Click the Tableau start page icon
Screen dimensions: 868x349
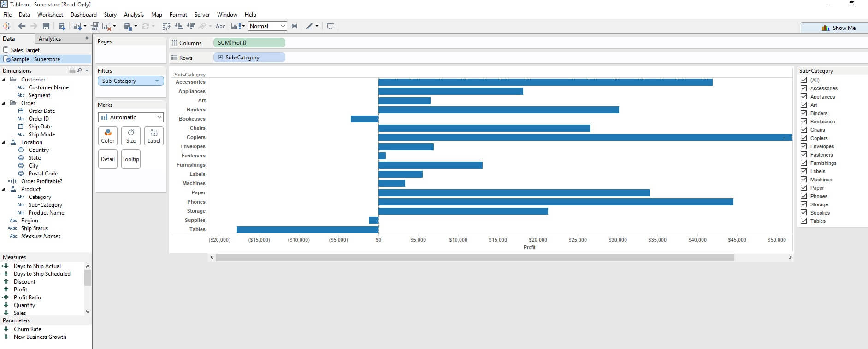tap(7, 26)
